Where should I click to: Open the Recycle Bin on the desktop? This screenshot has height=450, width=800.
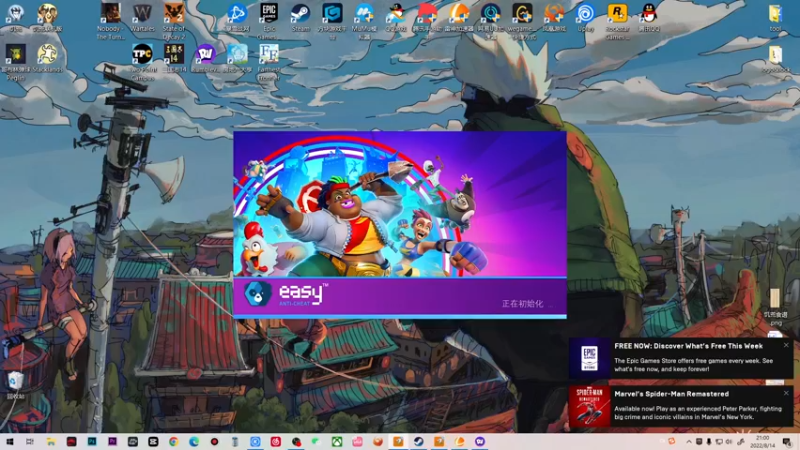tap(15, 384)
